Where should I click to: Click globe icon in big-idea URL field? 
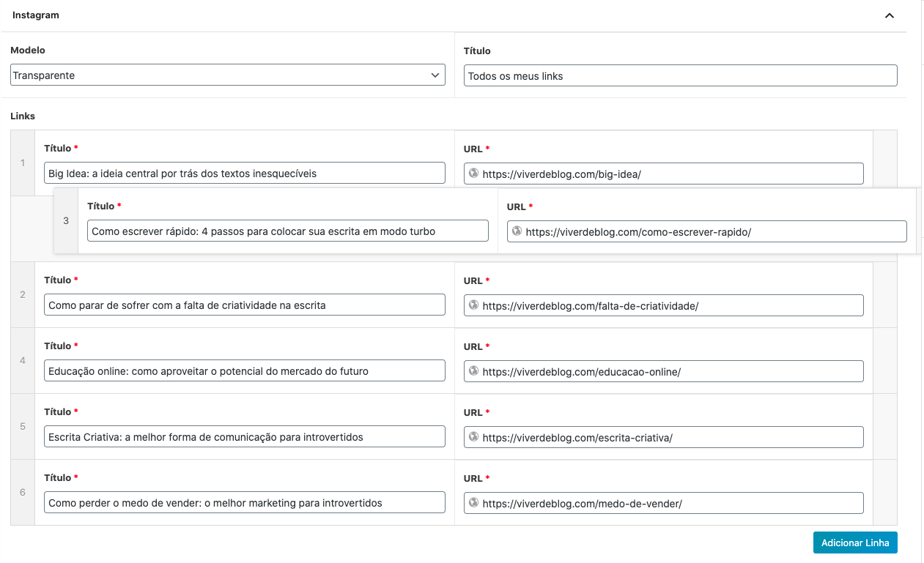(x=473, y=174)
